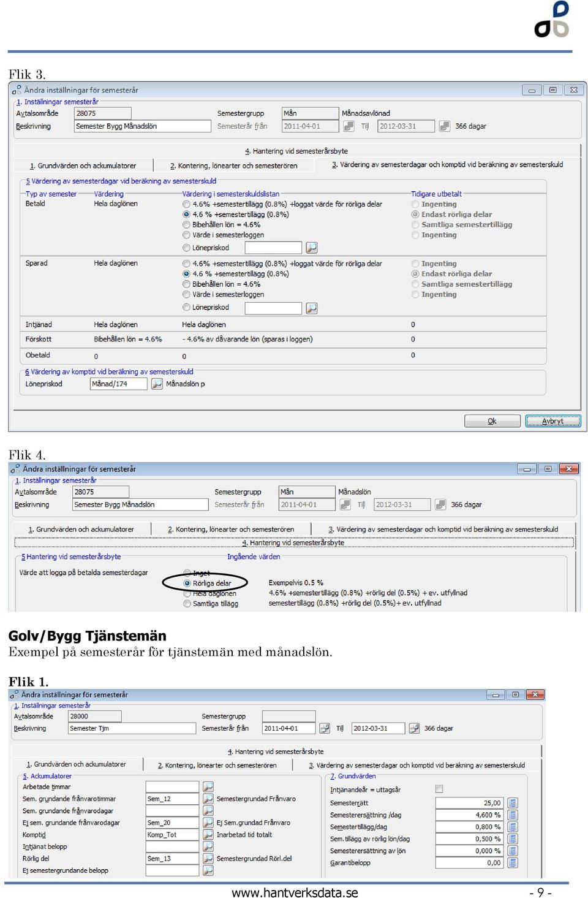Open tab 2. Kontering, lönearter in Flik 3 window

[x=234, y=166]
